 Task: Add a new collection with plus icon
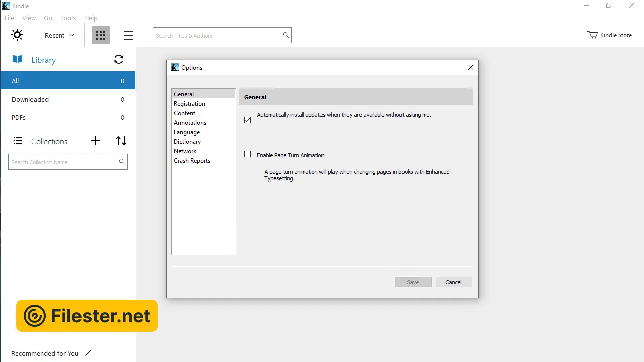point(96,141)
